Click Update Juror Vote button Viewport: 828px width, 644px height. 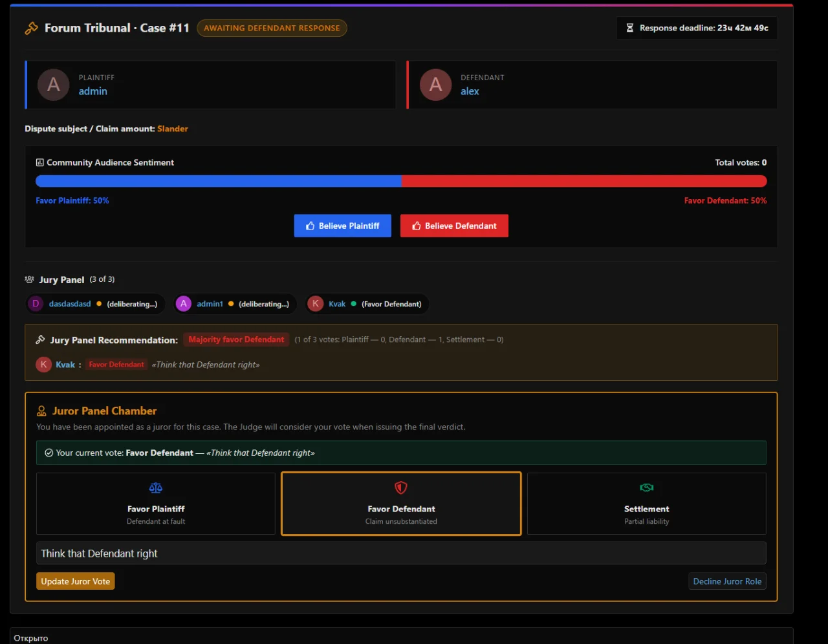(76, 581)
